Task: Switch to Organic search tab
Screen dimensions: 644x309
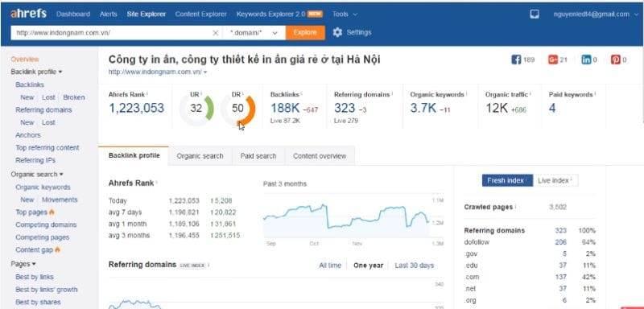Action: click(200, 156)
